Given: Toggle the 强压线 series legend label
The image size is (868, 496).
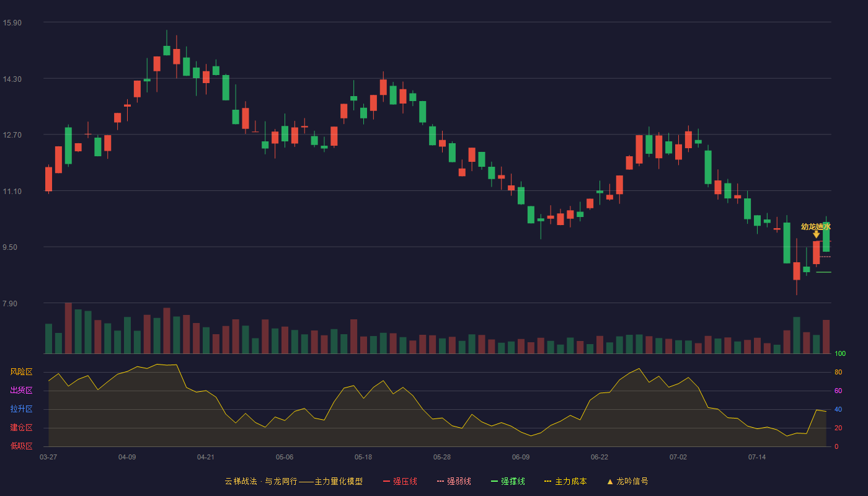Looking at the screenshot, I should [x=405, y=482].
